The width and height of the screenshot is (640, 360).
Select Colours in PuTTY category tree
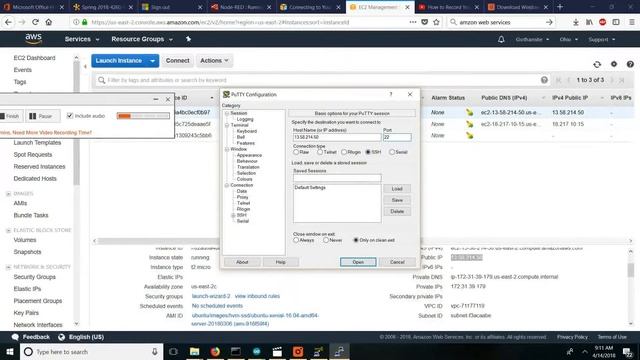pos(244,179)
